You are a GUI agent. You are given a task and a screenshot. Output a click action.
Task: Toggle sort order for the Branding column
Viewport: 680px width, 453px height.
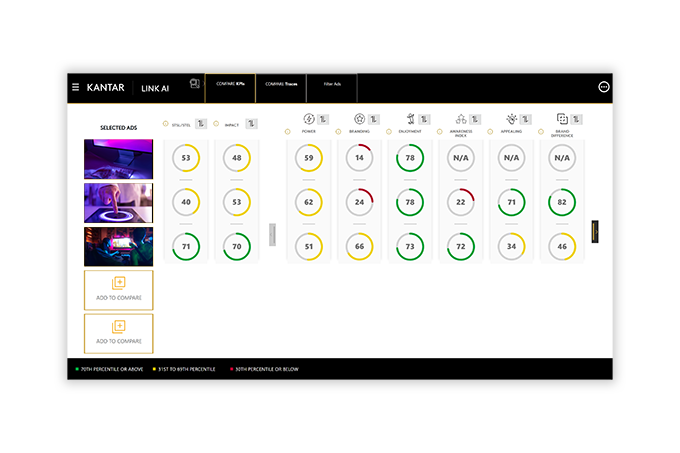click(x=373, y=119)
